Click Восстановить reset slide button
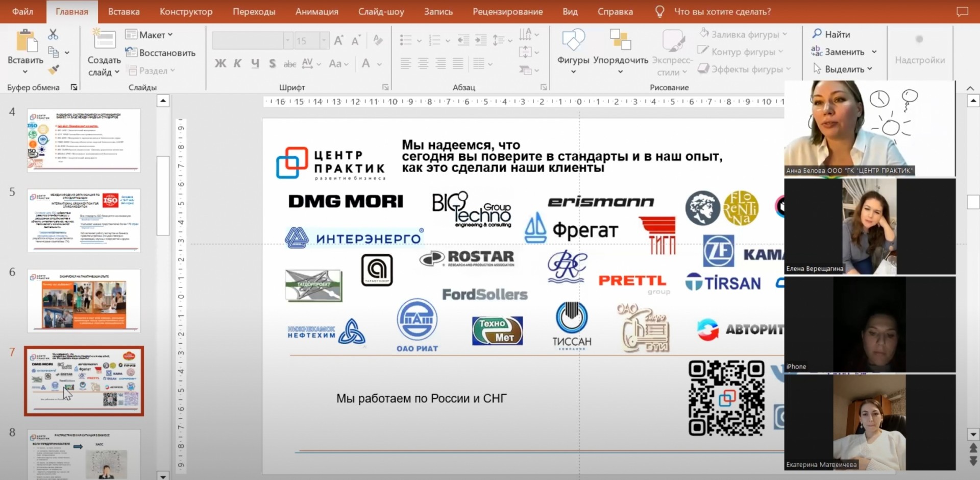980x480 pixels. (x=160, y=53)
